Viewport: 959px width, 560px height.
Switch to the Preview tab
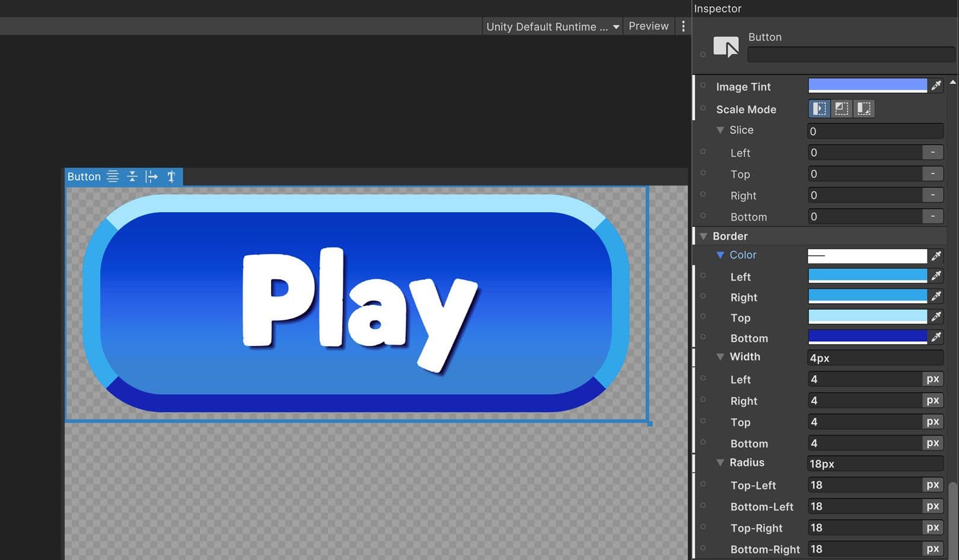[648, 26]
